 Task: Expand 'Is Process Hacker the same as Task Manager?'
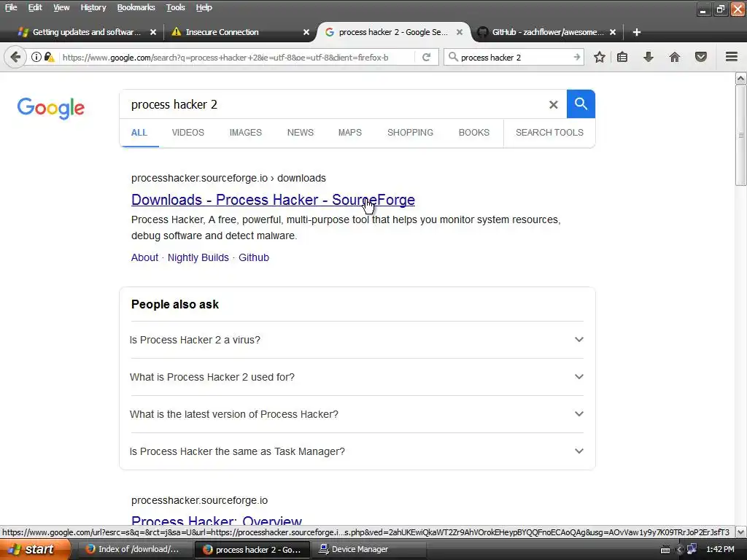[356, 451]
